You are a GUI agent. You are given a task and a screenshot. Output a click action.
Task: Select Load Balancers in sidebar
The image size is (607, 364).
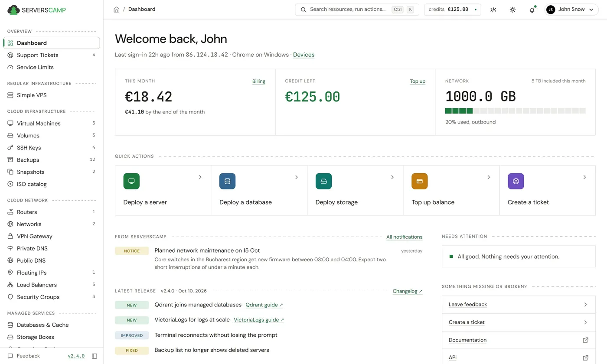point(52,285)
